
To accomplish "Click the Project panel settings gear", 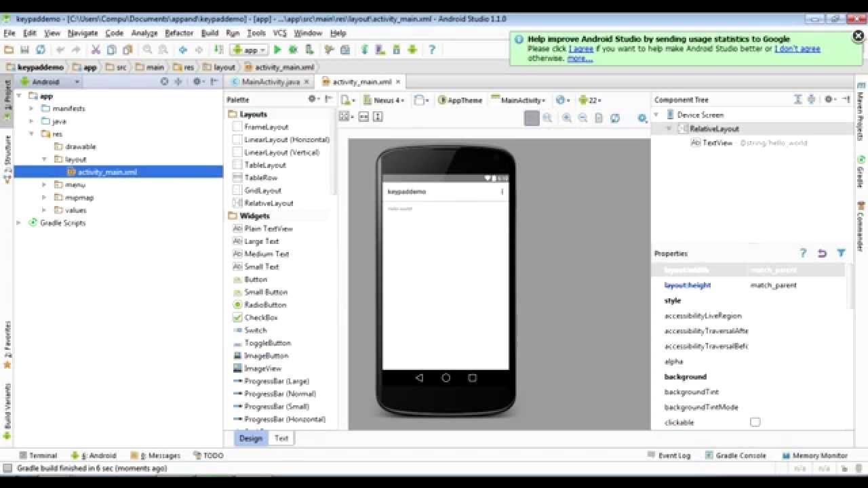I will tap(197, 81).
